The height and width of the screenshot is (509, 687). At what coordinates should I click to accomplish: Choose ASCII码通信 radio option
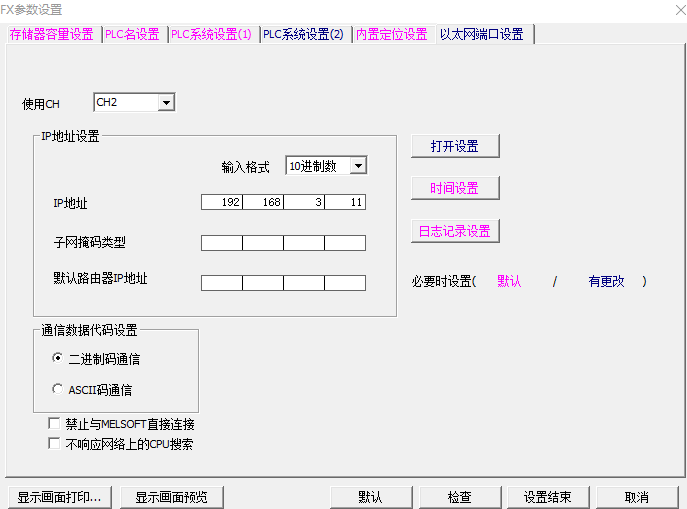(58, 389)
